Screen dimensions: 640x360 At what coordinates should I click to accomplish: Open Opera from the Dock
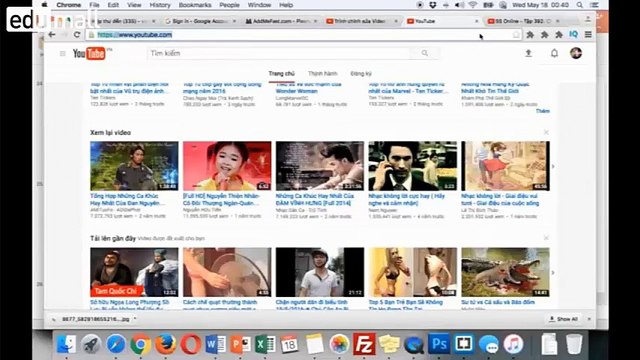point(191,344)
